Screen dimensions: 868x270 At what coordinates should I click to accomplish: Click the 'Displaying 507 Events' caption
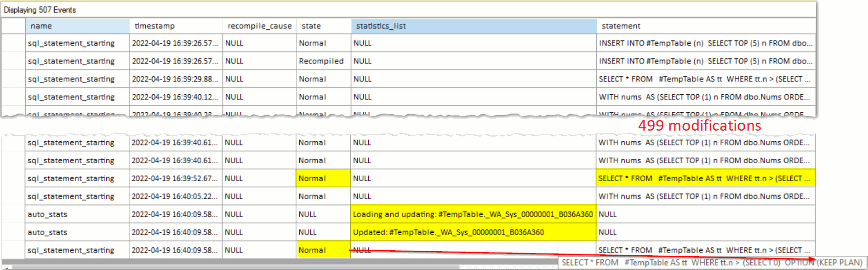40,10
